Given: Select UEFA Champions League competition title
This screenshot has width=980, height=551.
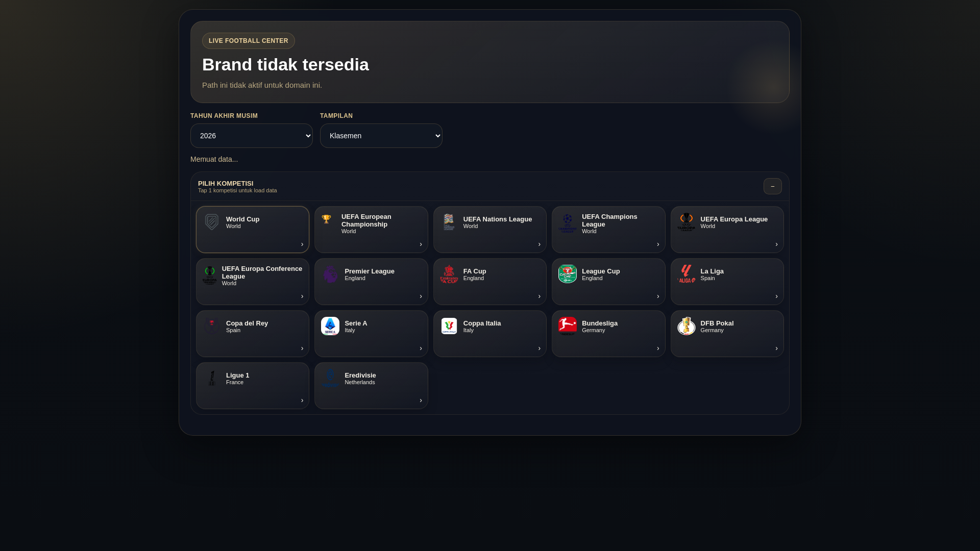Looking at the screenshot, I should coord(609,220).
